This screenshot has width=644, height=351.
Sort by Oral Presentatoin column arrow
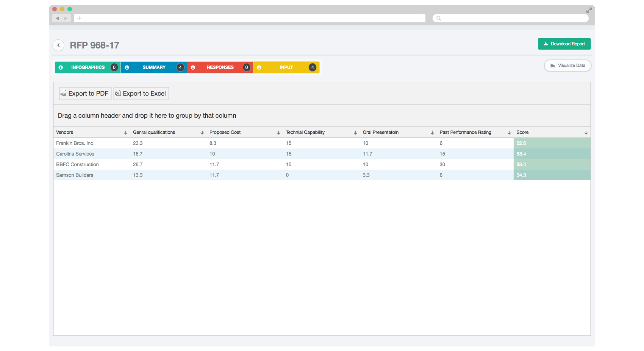(x=432, y=133)
